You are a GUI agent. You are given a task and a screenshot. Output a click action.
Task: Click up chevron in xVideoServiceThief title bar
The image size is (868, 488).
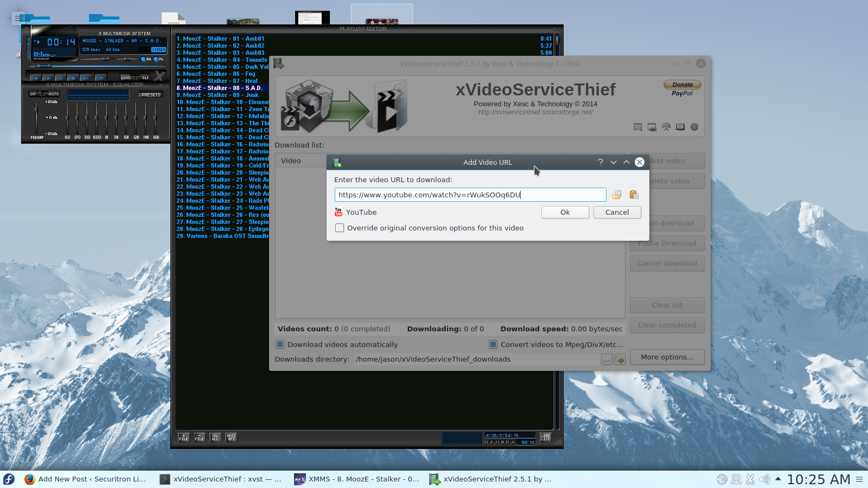pyautogui.click(x=688, y=63)
